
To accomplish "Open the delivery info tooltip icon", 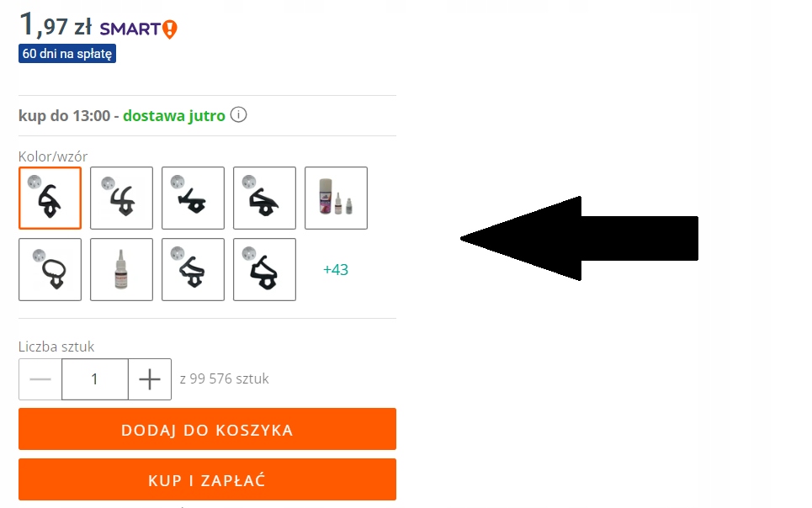I will point(238,115).
